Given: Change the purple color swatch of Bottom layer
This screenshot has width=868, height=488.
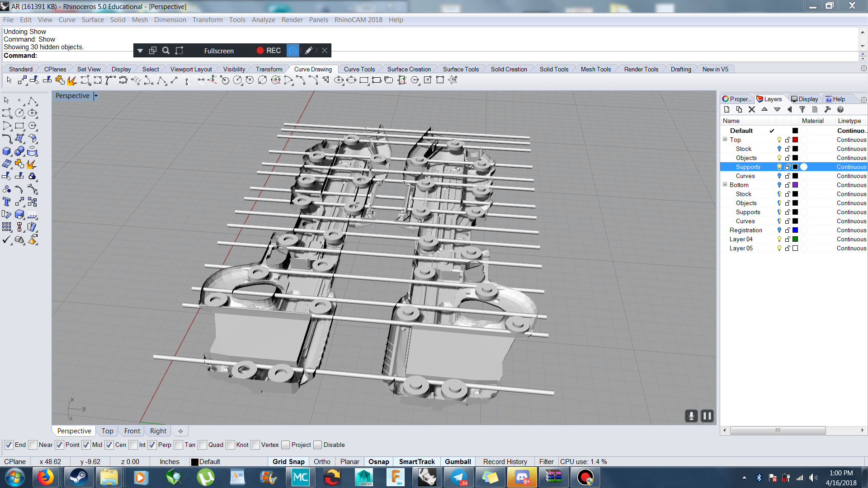Looking at the screenshot, I should (x=795, y=185).
